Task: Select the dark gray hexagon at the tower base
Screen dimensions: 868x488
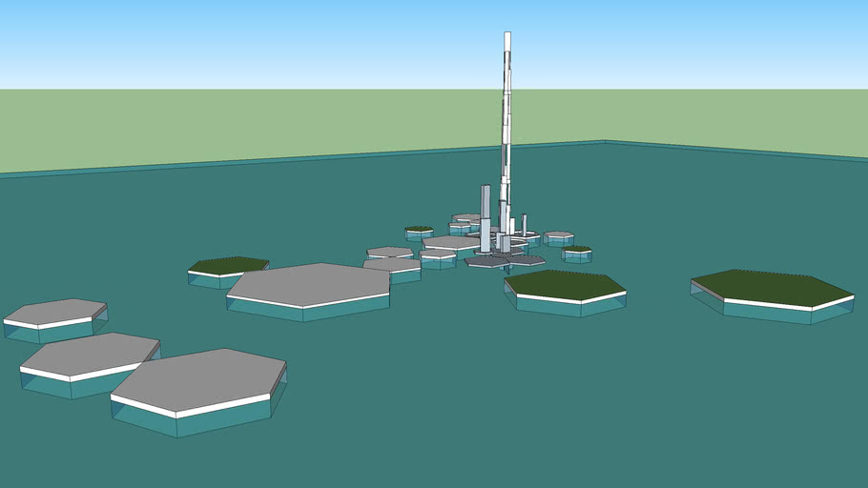Action: tap(486, 261)
